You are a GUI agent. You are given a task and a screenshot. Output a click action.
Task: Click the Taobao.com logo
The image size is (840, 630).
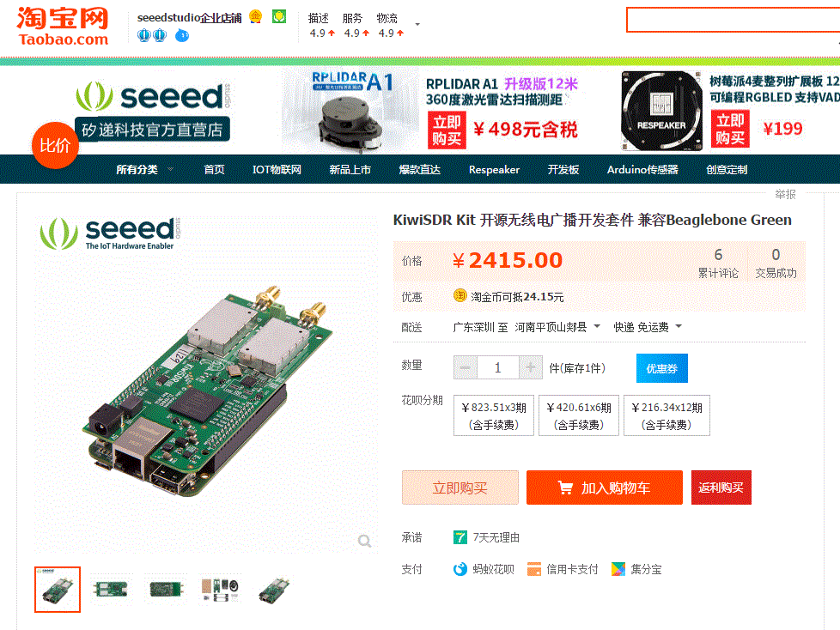point(63,27)
